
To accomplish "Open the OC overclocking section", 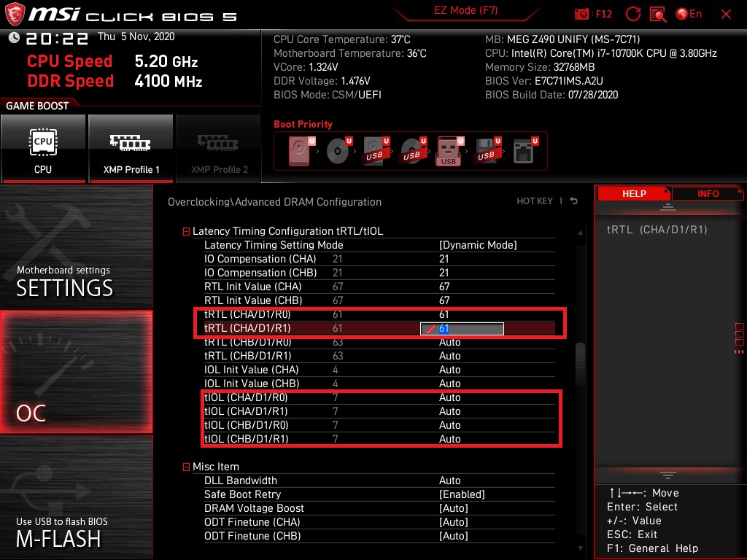I will click(x=76, y=373).
